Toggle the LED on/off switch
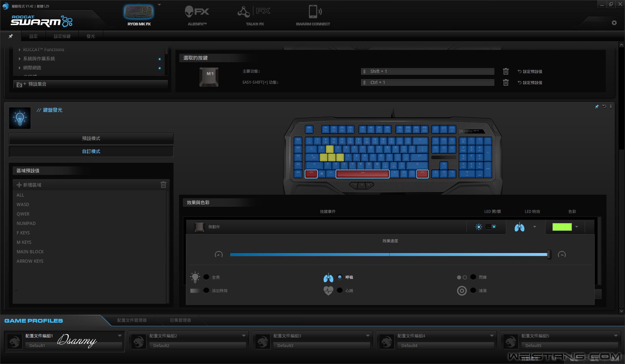The width and height of the screenshot is (625, 364). point(491,227)
